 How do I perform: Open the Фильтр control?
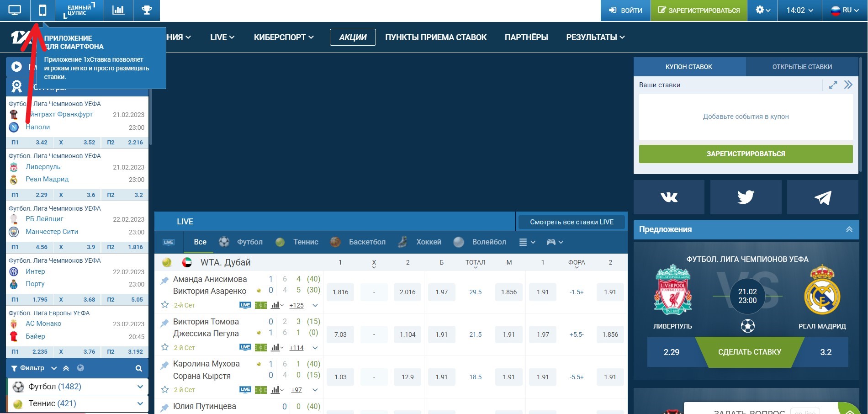pos(32,368)
